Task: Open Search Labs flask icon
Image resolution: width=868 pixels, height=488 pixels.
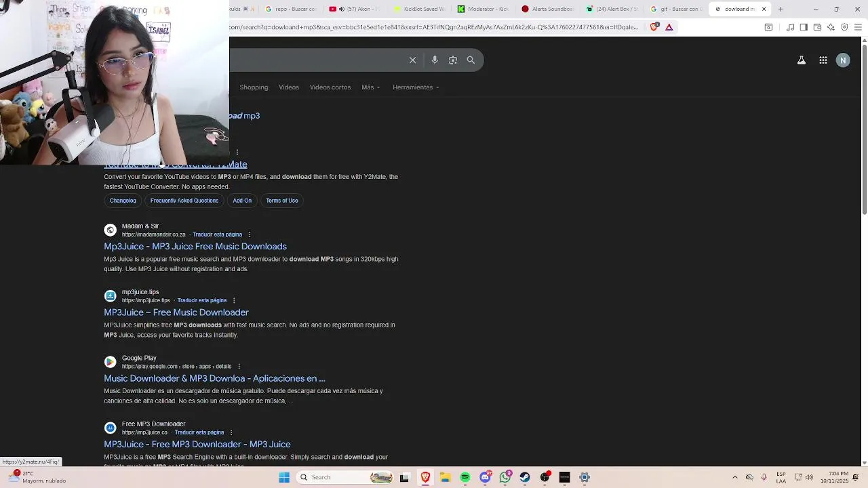Action: tap(801, 60)
